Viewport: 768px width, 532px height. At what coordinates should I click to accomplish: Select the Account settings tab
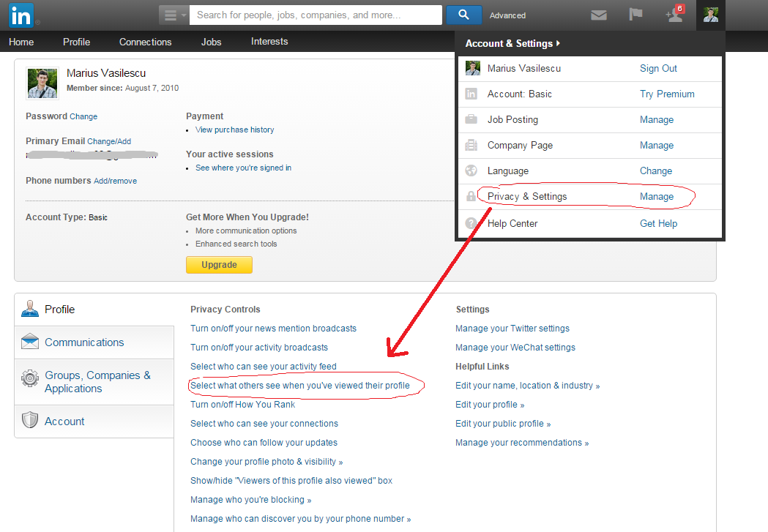(x=94, y=422)
